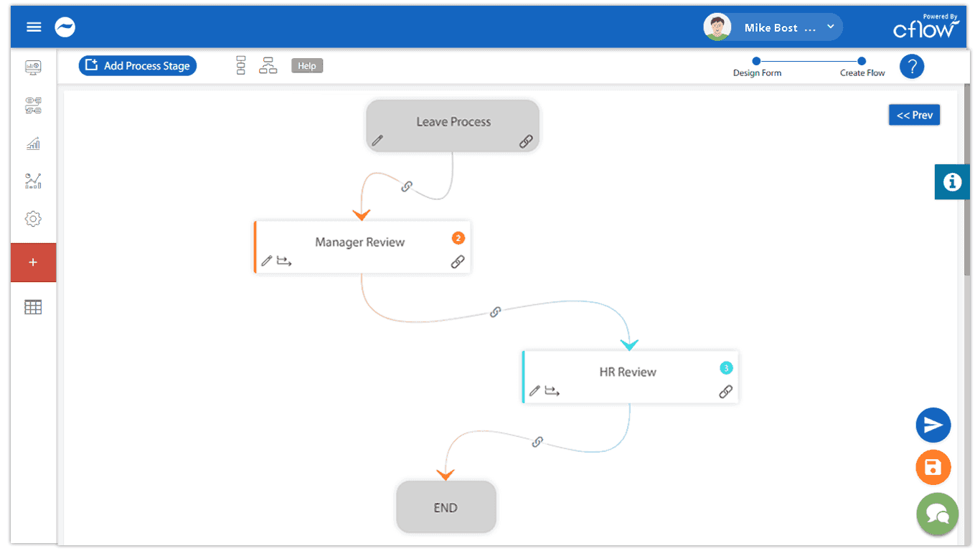
Task: Go to the Design Form step
Action: 757,67
